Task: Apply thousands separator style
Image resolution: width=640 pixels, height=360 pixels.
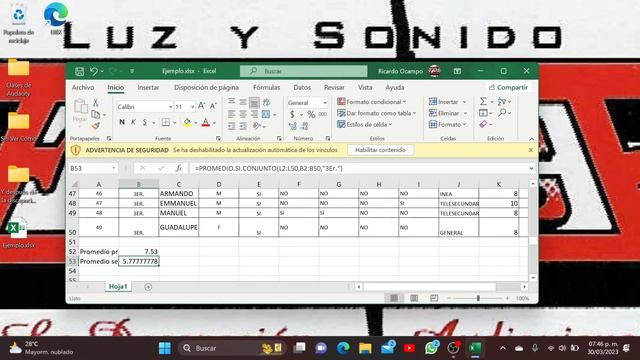Action: tap(322, 114)
